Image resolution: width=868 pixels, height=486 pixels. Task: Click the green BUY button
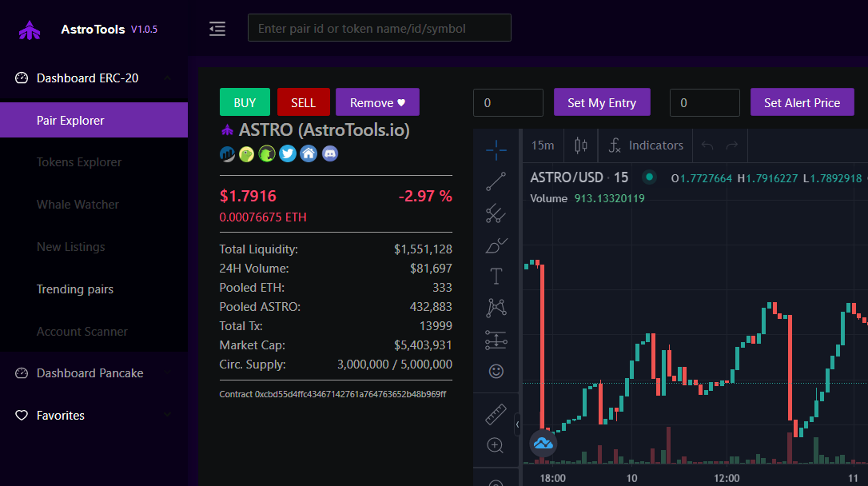[x=245, y=102]
